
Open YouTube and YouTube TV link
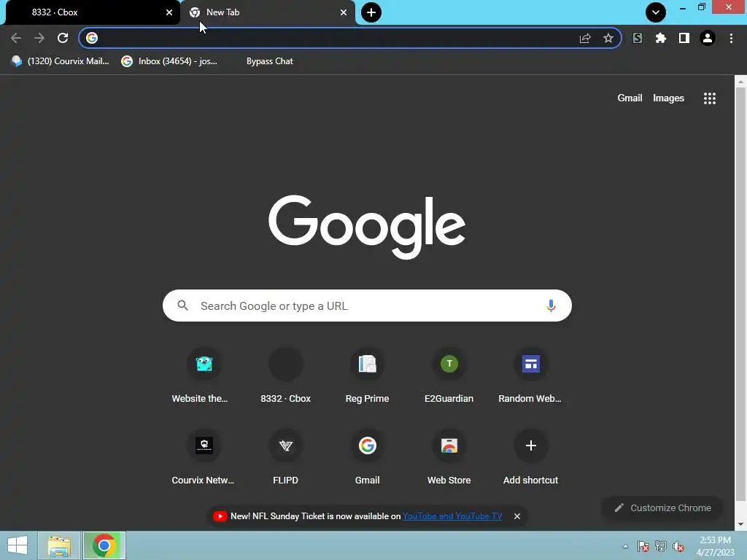coord(452,516)
